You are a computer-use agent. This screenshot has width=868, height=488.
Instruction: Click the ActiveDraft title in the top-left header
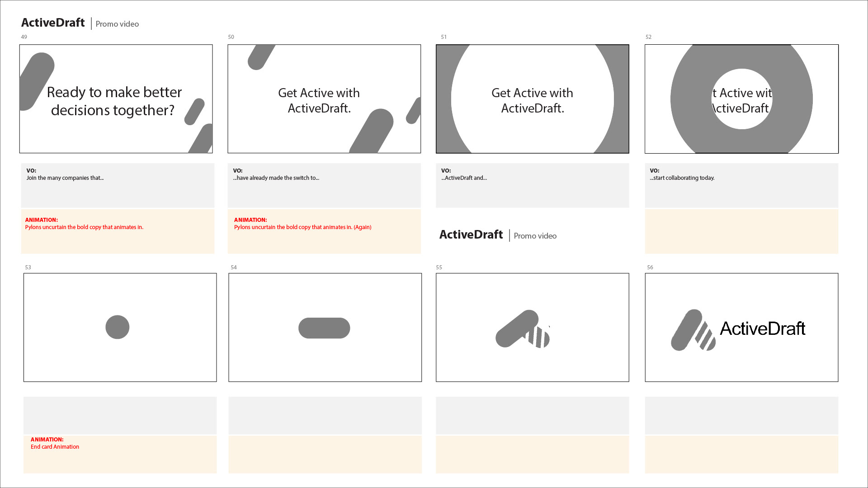coord(53,23)
